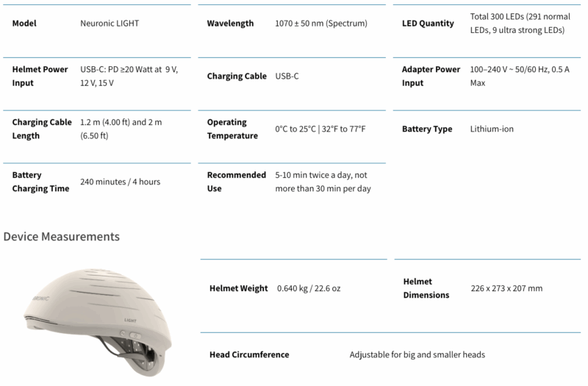Click the Head Circumference label
This screenshot has width=588, height=386.
coord(249,355)
